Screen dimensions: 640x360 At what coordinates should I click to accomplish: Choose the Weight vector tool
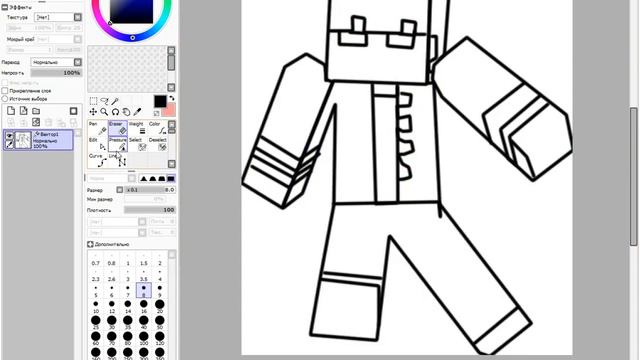(138, 128)
